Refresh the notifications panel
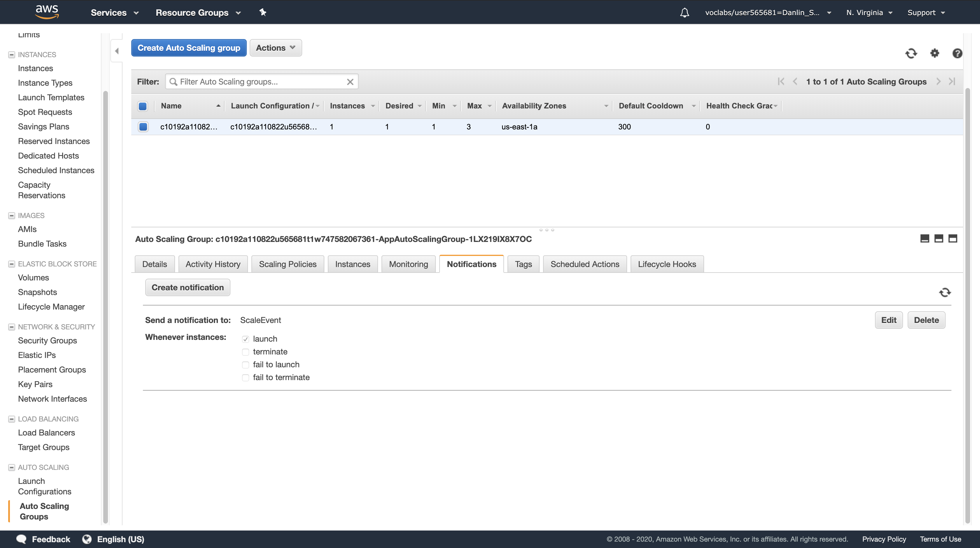The width and height of the screenshot is (980, 548). [x=945, y=292]
